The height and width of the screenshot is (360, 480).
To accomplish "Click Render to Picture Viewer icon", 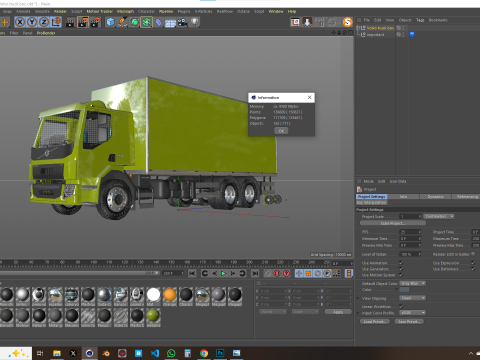I will pyautogui.click(x=83, y=22).
